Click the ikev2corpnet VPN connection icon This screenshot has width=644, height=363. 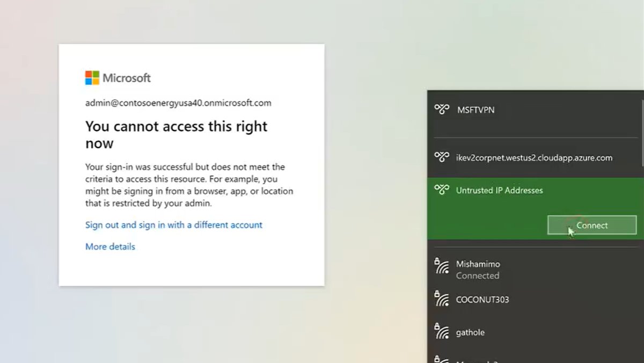point(441,157)
